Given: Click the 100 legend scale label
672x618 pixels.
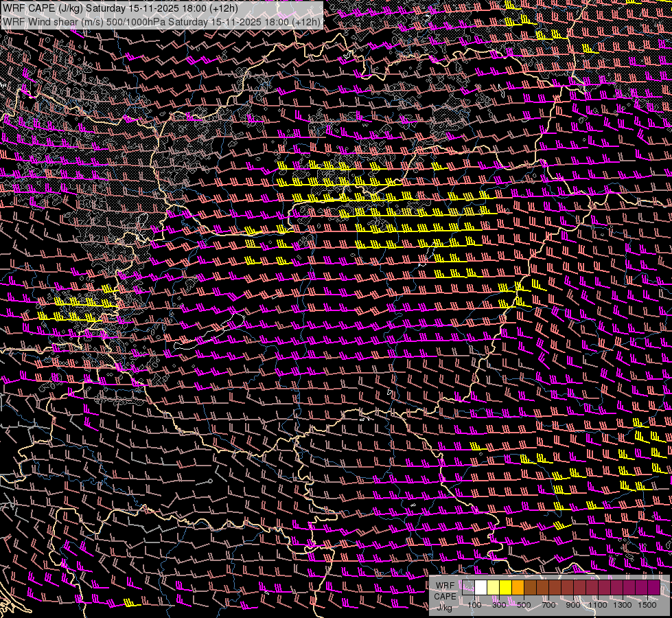Looking at the screenshot, I should tap(474, 605).
